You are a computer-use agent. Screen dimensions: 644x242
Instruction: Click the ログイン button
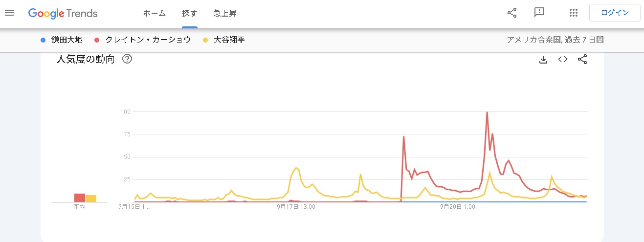615,13
